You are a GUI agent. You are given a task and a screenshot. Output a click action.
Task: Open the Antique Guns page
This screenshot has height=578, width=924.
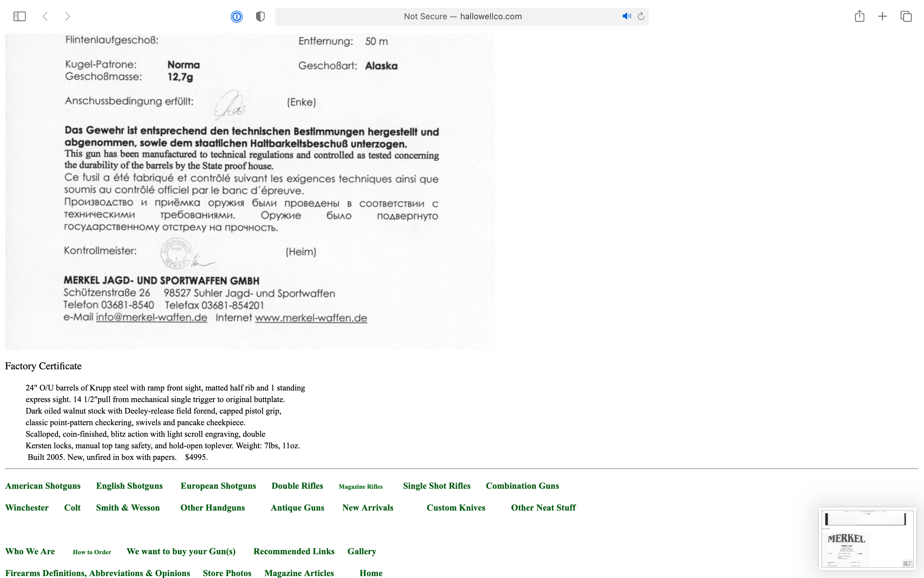point(297,508)
